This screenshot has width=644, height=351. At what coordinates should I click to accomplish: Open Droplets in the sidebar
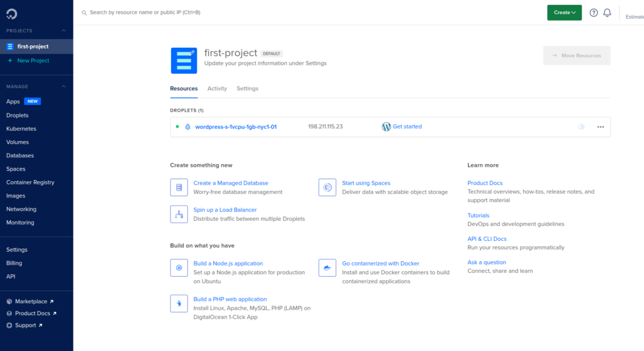coord(17,116)
